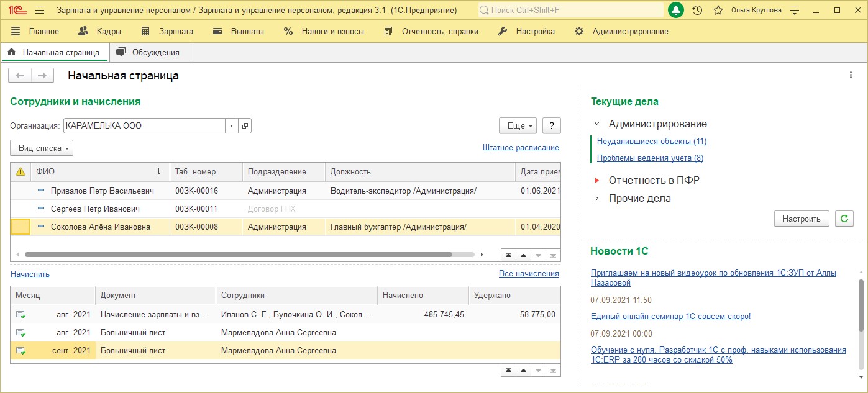Click the Таб. номер column header
This screenshot has height=393, width=868.
(206, 171)
